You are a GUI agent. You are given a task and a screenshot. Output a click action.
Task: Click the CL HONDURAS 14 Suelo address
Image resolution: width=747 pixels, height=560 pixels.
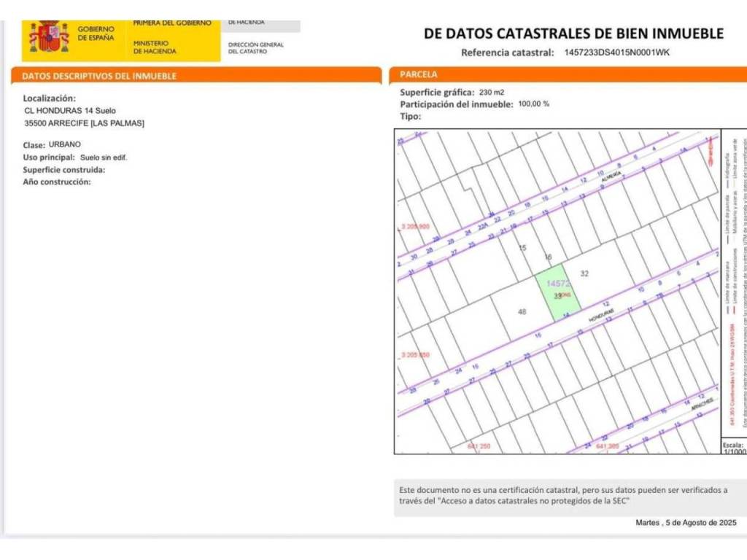[70, 110]
